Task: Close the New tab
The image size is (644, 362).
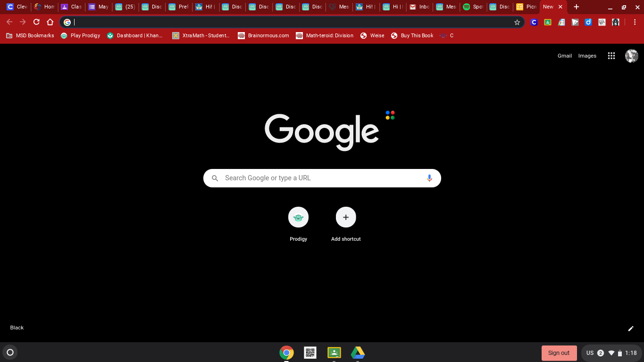Action: click(560, 7)
